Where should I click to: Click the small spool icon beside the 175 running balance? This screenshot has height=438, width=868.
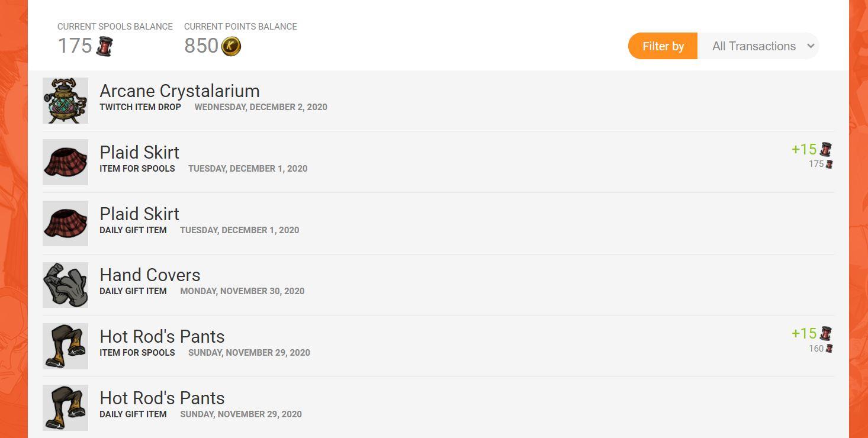point(830,164)
